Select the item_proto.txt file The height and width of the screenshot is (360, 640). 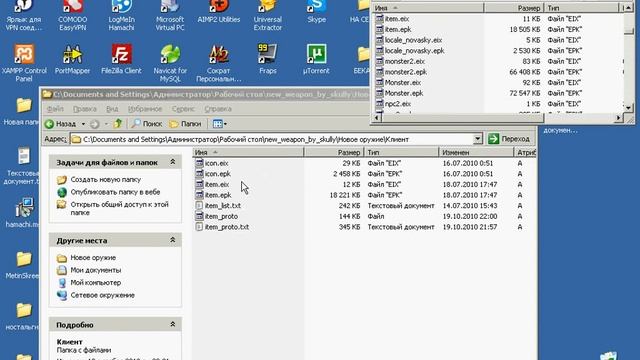point(227,227)
